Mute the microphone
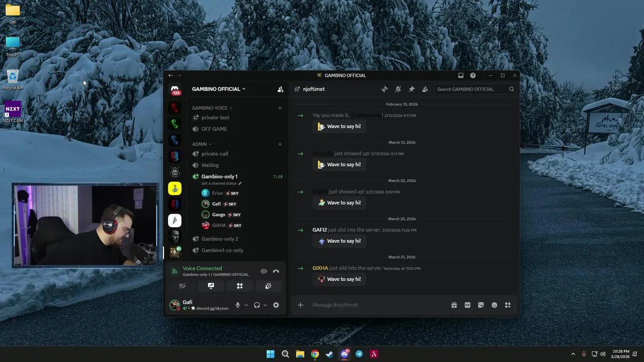The image size is (644, 362). pos(238,305)
